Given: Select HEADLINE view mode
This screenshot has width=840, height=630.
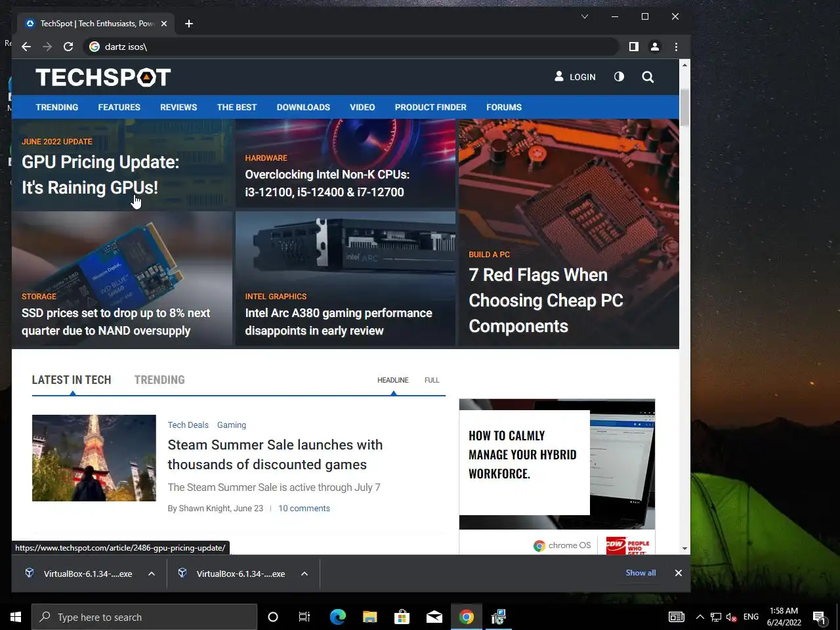Looking at the screenshot, I should [392, 380].
